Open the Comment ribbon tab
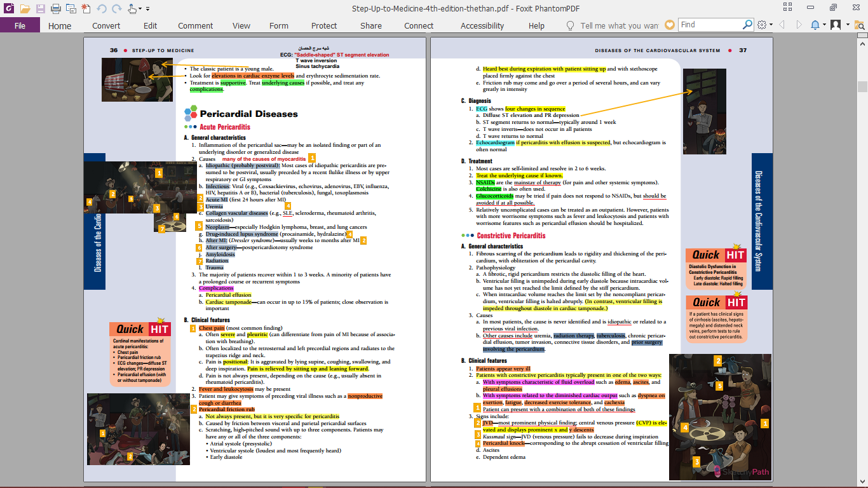The image size is (868, 488). tap(195, 25)
